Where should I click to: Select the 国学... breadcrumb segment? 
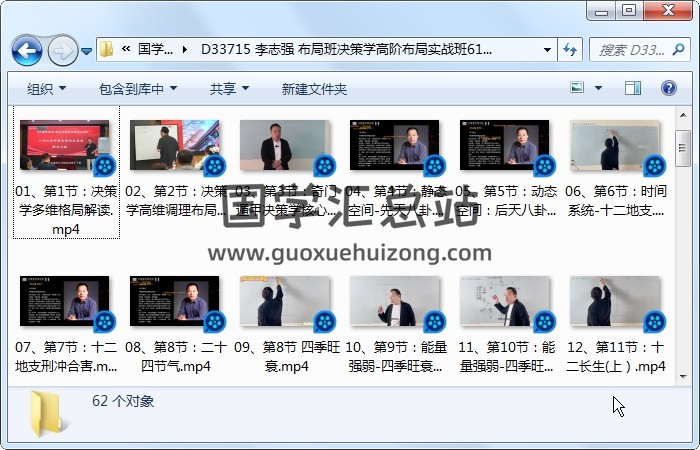point(155,49)
